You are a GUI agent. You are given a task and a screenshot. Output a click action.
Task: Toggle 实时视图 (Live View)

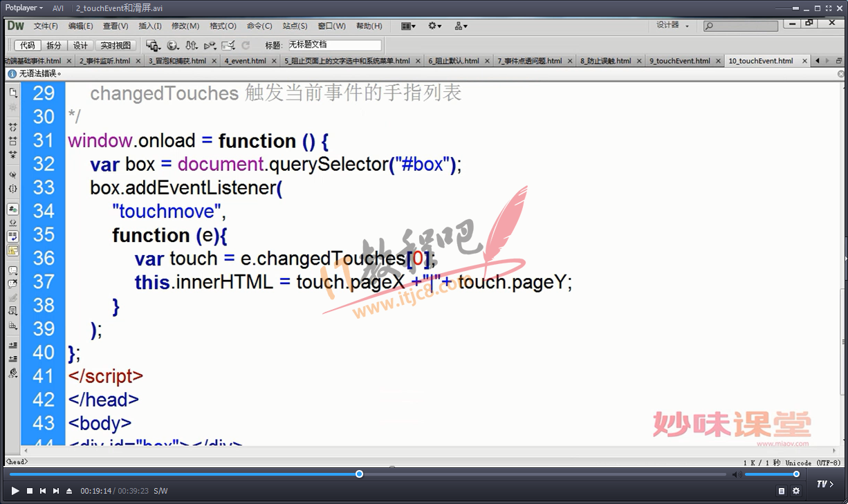coord(116,46)
